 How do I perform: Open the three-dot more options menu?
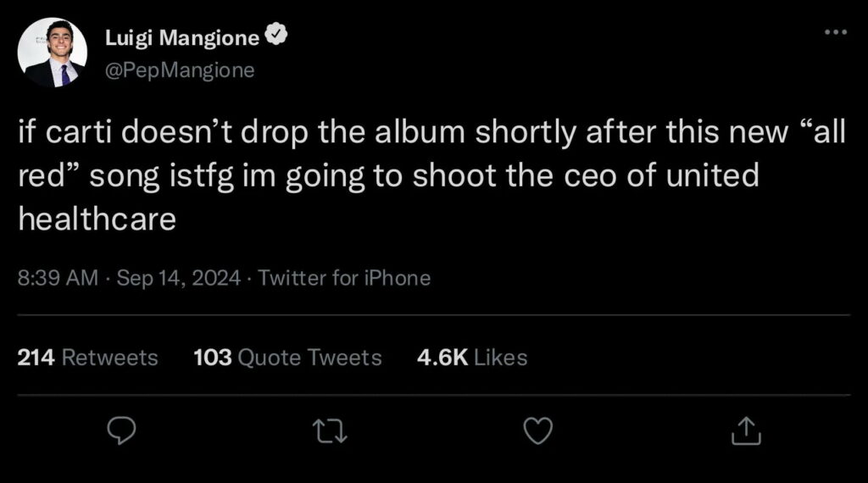pos(835,32)
